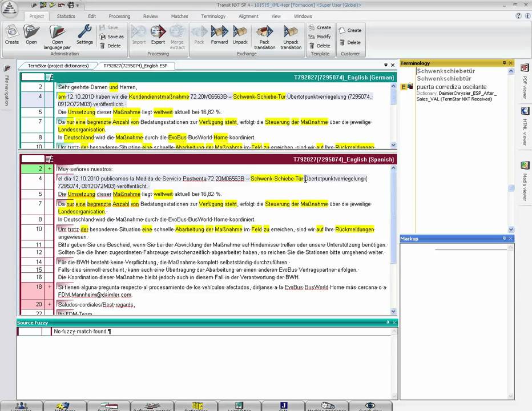This screenshot has width=532, height=411.
Task: Open the Review ribbon tab
Action: click(151, 16)
